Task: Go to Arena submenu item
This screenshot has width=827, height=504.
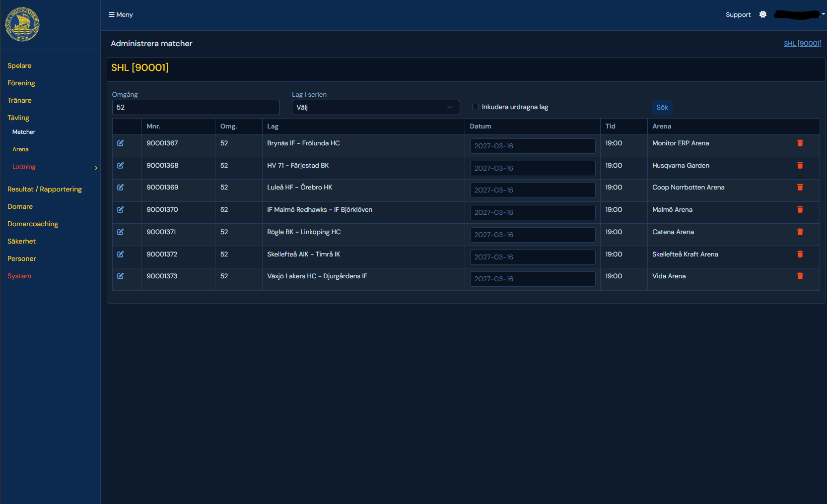Action: 20,149
